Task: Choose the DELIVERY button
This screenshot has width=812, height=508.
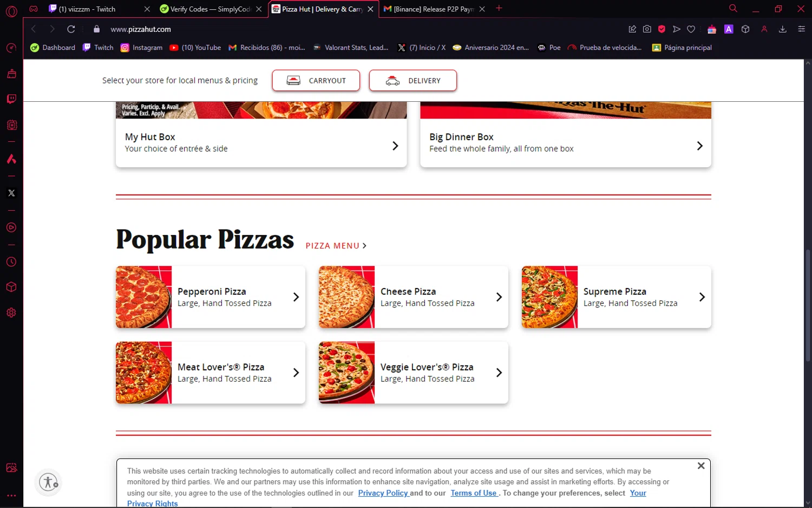Action: [x=413, y=81]
